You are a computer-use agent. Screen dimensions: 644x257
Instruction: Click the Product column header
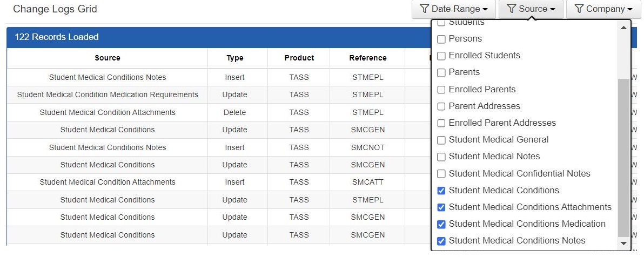299,58
